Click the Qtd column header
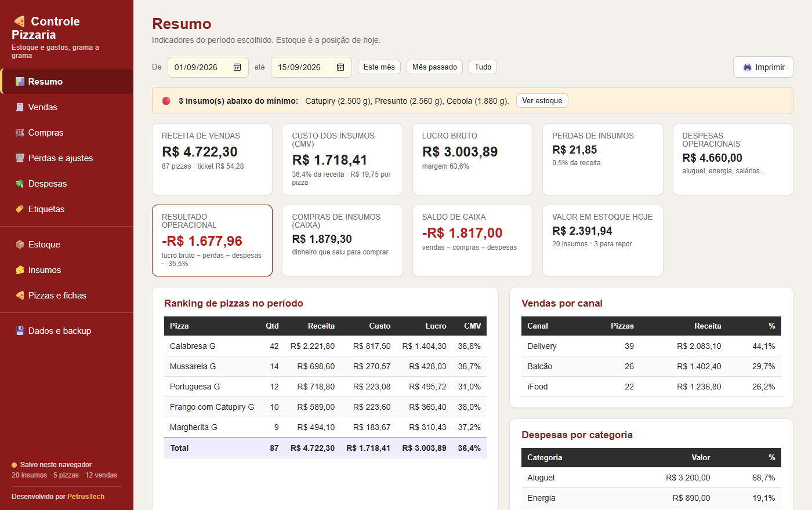 272,326
